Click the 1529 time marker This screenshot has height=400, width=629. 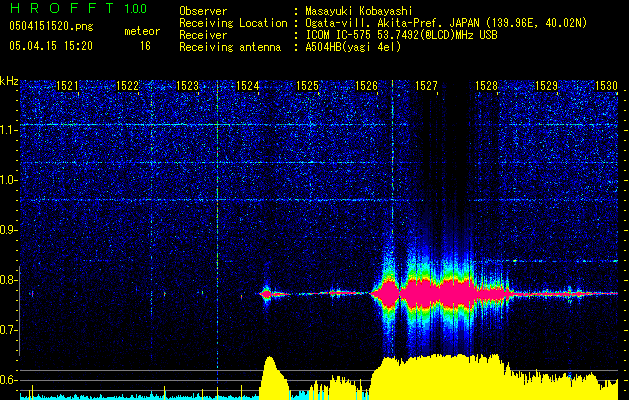click(x=546, y=85)
